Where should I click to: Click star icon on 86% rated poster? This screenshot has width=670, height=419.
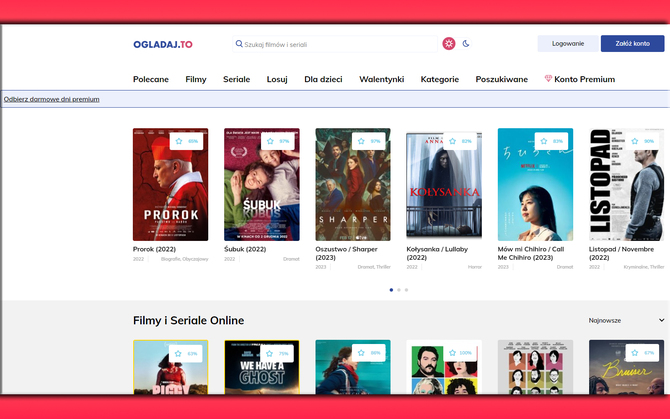361,353
